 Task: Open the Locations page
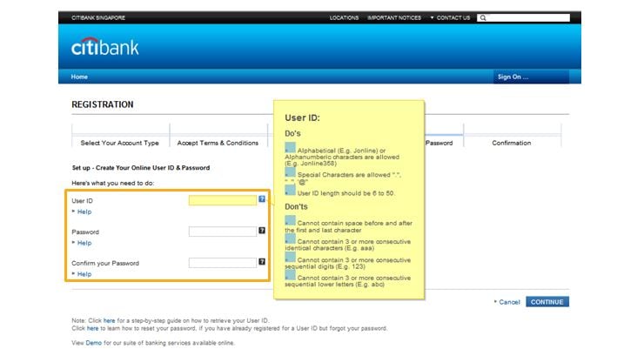pos(344,17)
